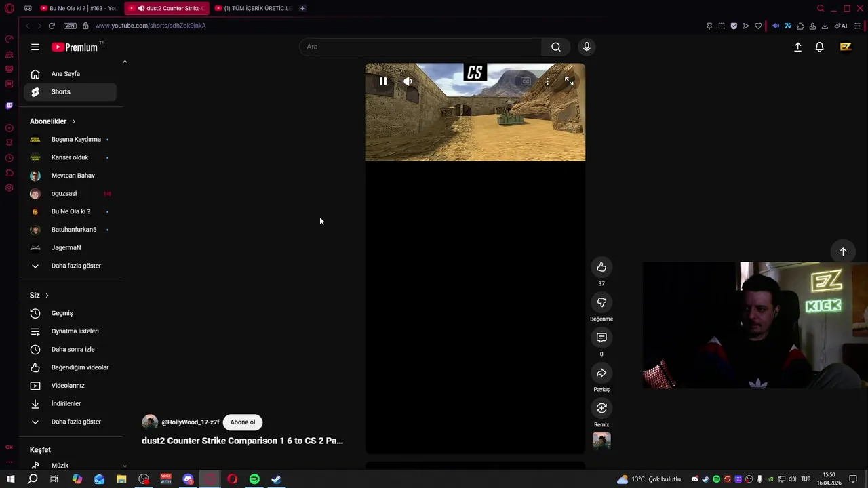Open the sound thumbnail under Remix
The image size is (868, 488).
pyautogui.click(x=601, y=441)
